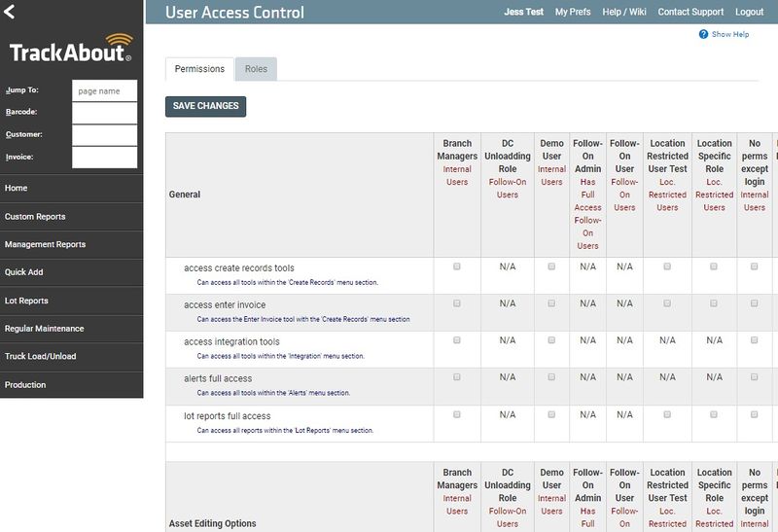Toggle access create records tools for Location Restricted User Test

click(667, 266)
